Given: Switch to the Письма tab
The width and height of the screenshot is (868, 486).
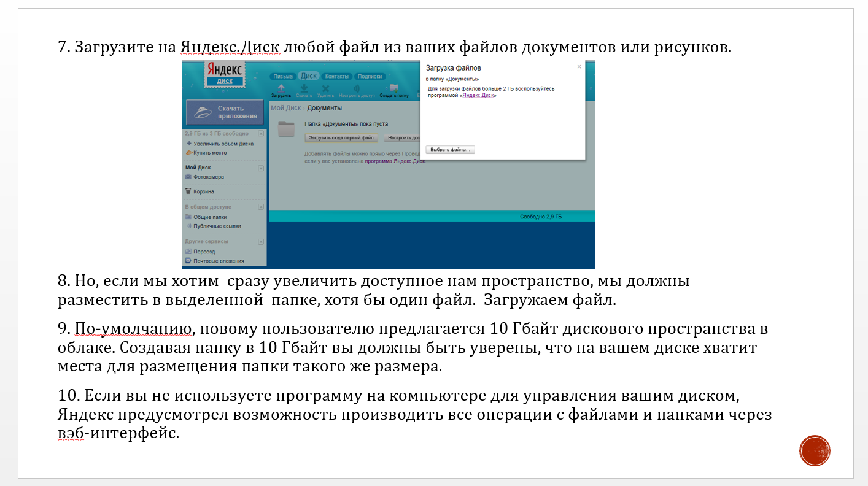Looking at the screenshot, I should click(x=283, y=77).
